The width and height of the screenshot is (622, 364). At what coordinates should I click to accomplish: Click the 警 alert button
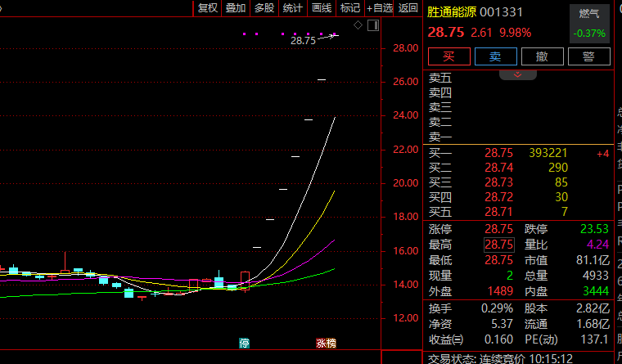[x=588, y=56]
